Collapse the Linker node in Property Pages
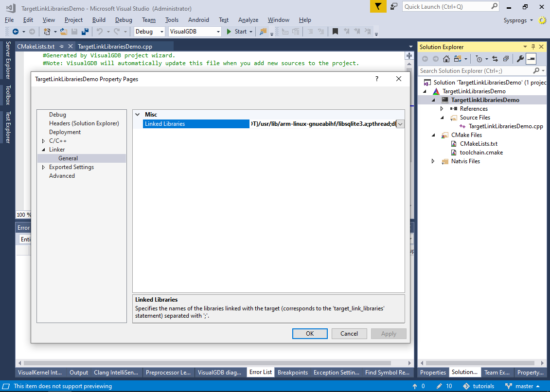 [43, 150]
